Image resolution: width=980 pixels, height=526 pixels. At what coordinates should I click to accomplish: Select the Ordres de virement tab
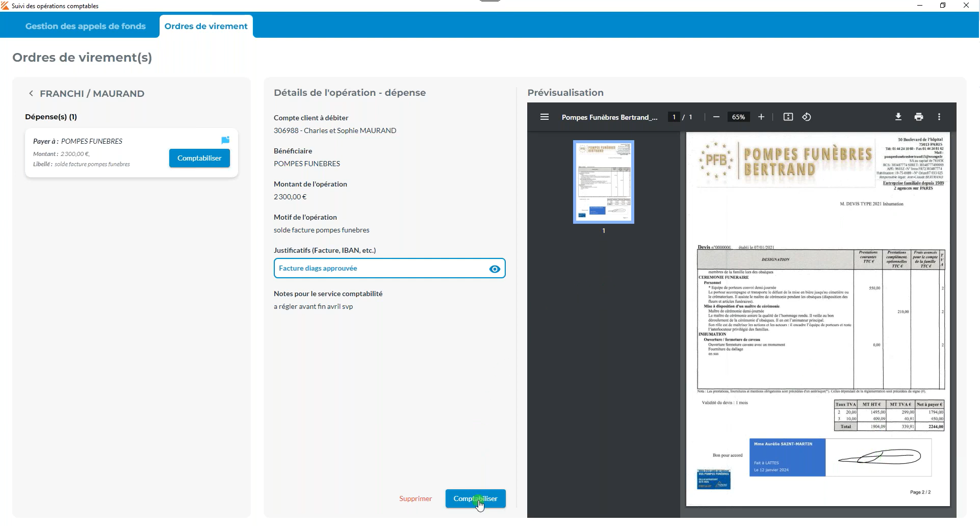tap(206, 26)
